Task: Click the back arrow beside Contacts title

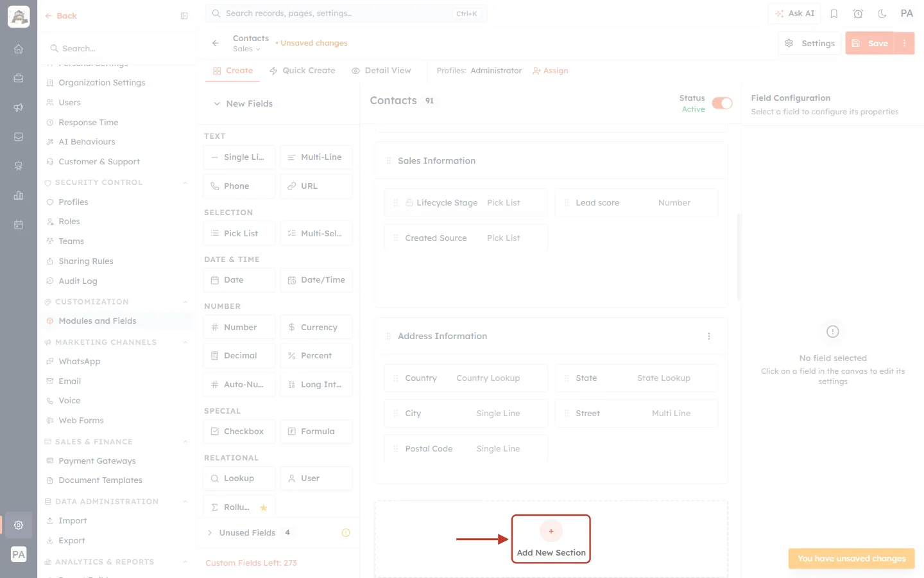Action: pos(215,43)
